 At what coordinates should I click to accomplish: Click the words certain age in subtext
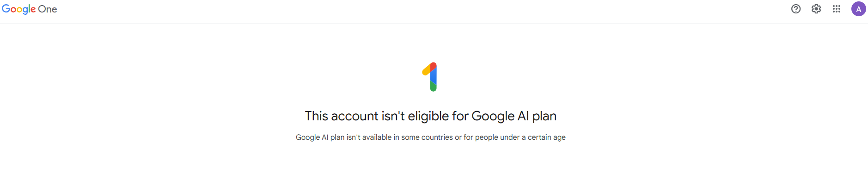tap(547, 137)
